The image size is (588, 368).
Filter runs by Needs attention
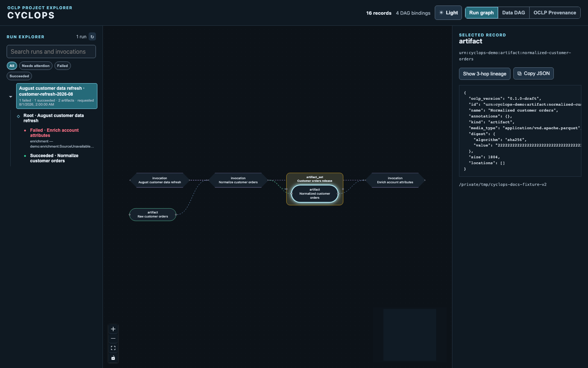[36, 66]
